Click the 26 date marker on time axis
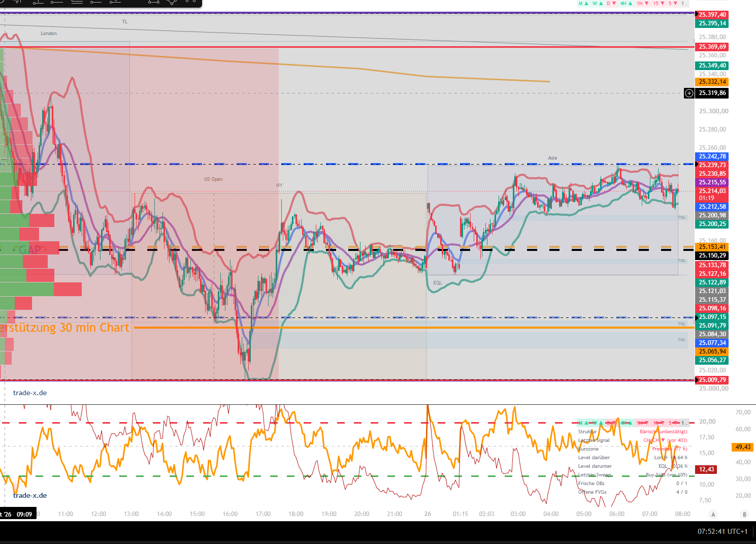 click(428, 514)
